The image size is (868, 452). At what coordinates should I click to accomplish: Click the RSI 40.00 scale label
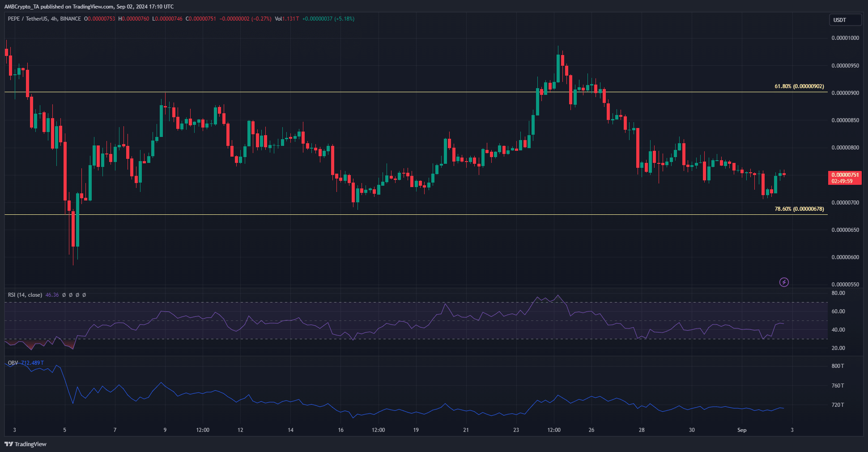pyautogui.click(x=838, y=330)
